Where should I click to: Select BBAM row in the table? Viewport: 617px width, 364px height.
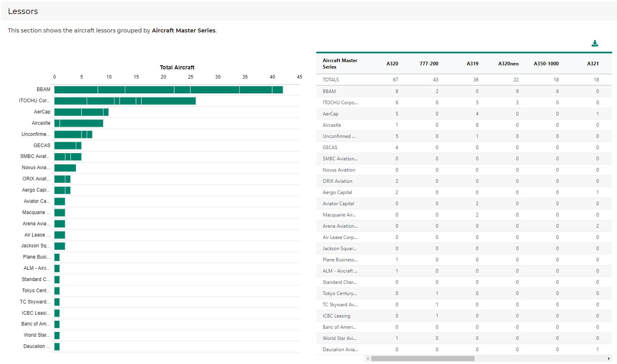(464, 91)
